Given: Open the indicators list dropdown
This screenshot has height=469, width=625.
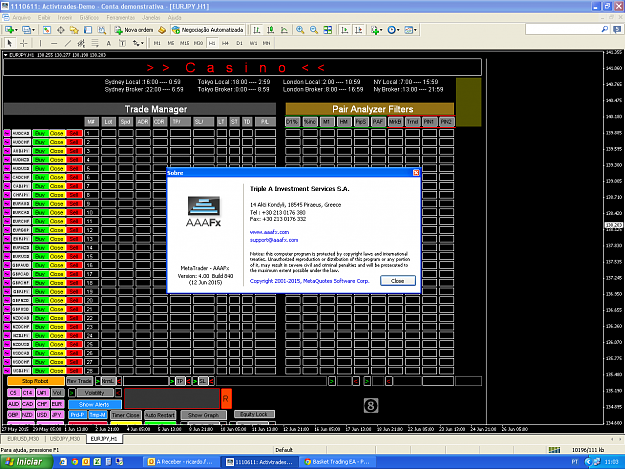Looking at the screenshot, I should point(376,30).
